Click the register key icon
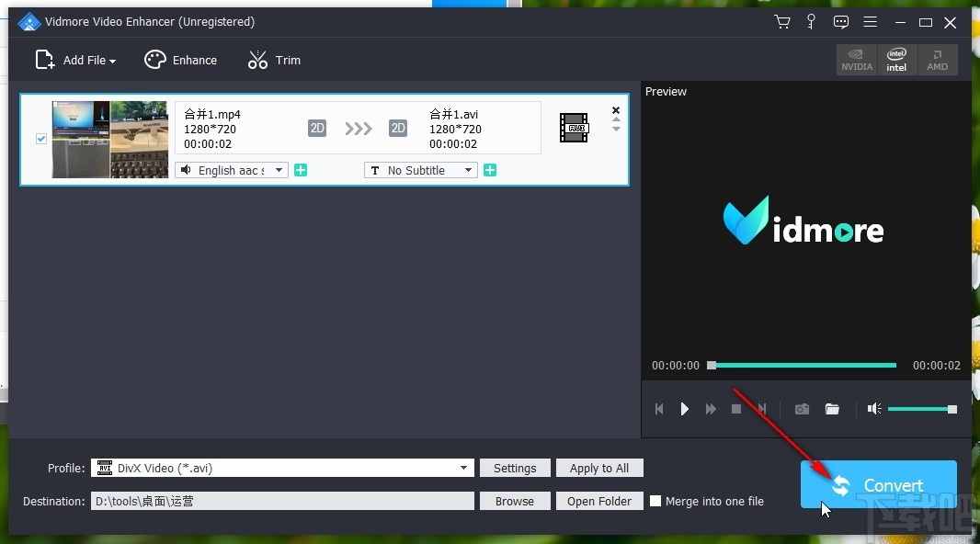The width and height of the screenshot is (980, 544). pos(811,22)
